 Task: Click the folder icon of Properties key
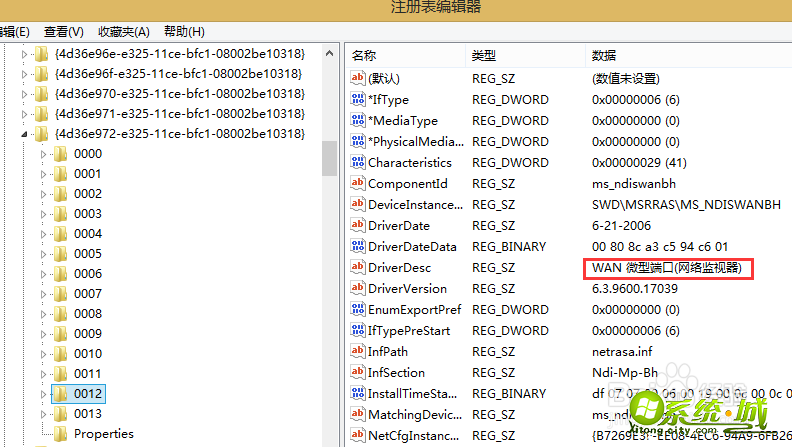tap(61, 433)
